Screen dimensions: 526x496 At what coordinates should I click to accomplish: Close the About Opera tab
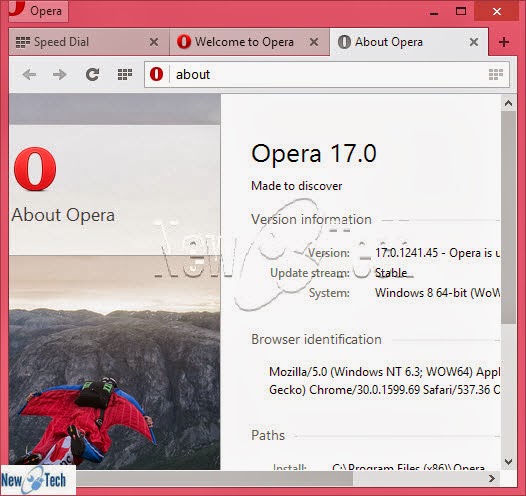(x=474, y=42)
